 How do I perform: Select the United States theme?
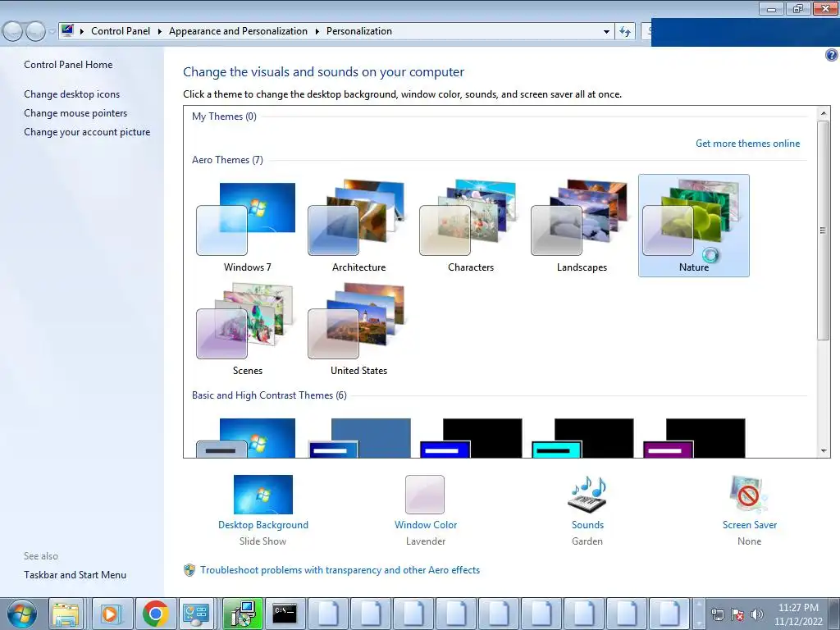pos(358,329)
